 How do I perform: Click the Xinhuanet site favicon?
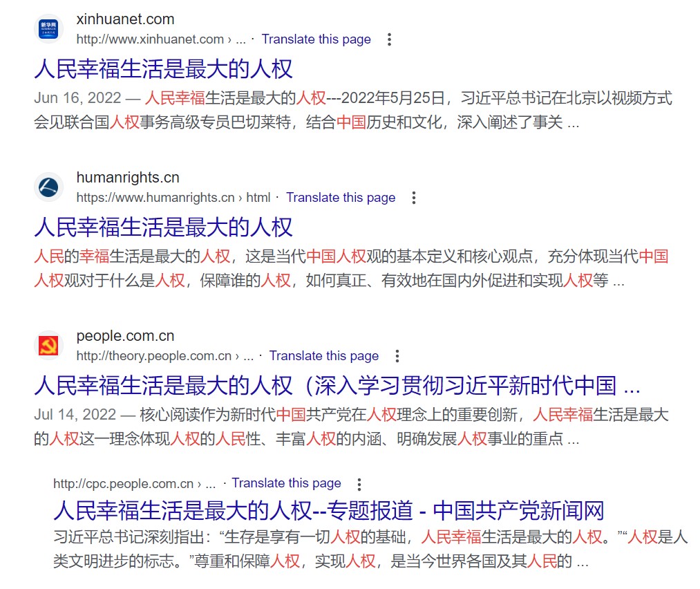pos(48,29)
